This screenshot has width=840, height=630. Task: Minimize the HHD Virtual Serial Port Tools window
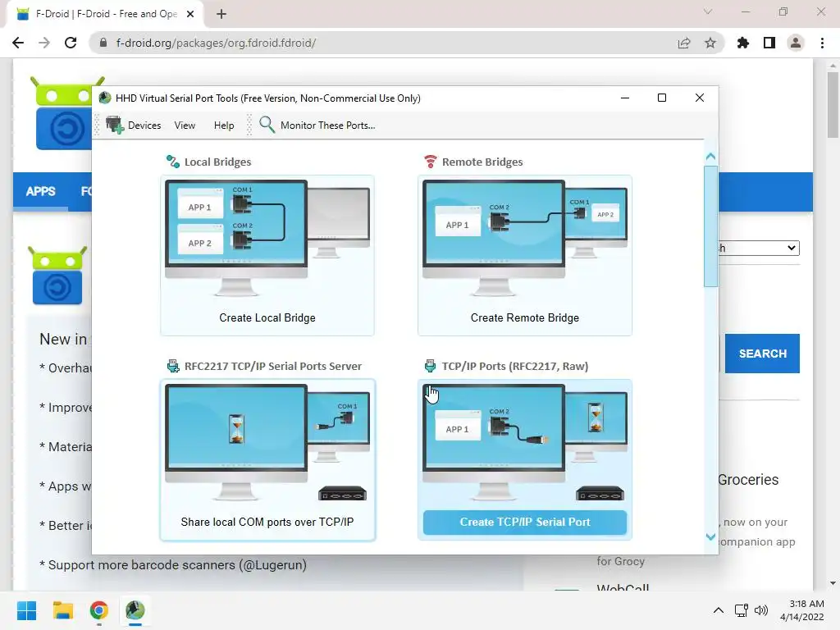[624, 98]
